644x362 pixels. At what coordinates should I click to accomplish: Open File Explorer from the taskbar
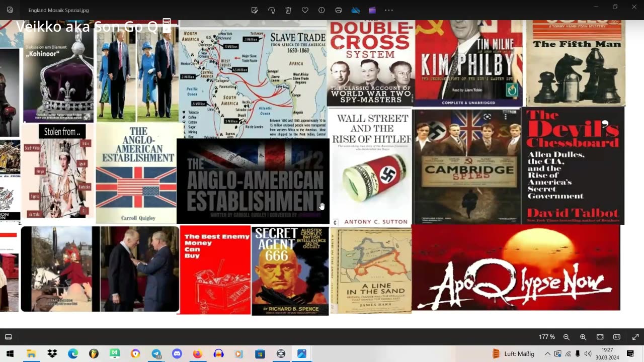pos(31,354)
